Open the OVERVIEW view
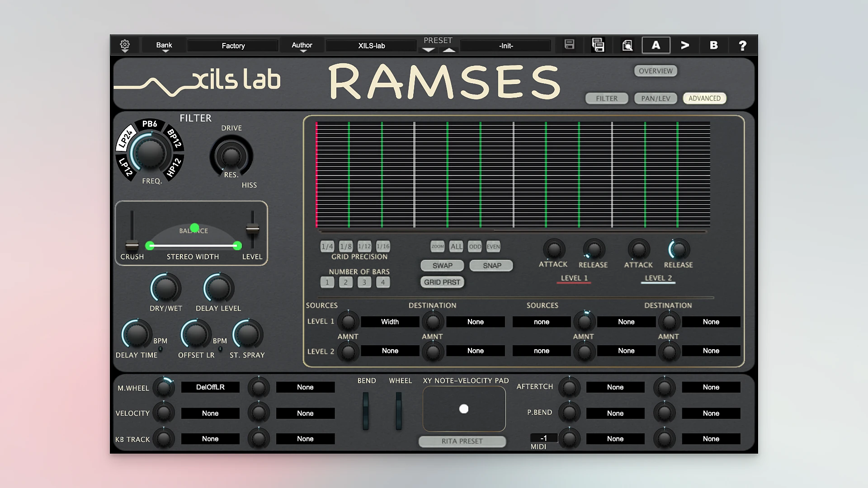Screen dimensions: 868x488 pos(656,70)
